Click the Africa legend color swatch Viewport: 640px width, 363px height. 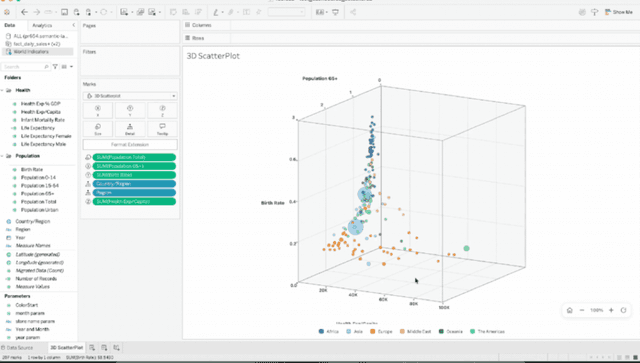(322, 332)
